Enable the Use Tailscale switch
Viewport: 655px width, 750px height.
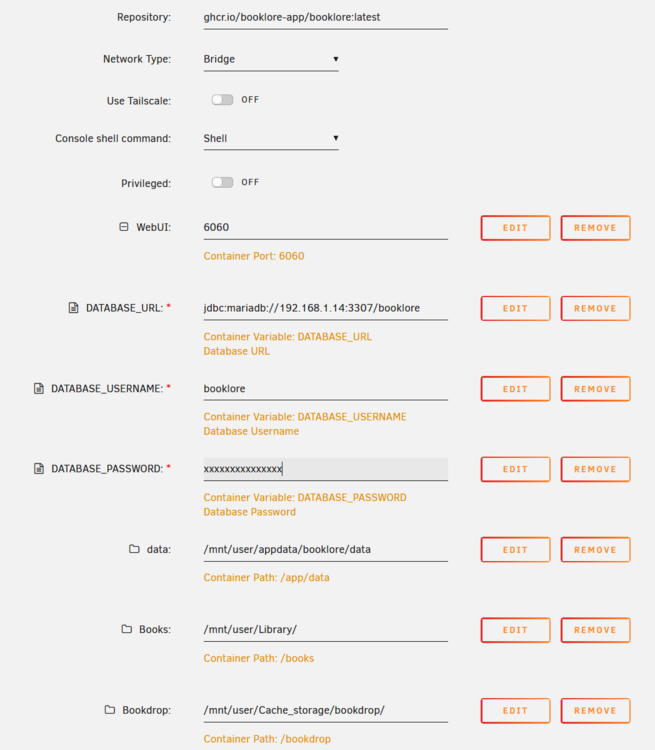pos(222,99)
